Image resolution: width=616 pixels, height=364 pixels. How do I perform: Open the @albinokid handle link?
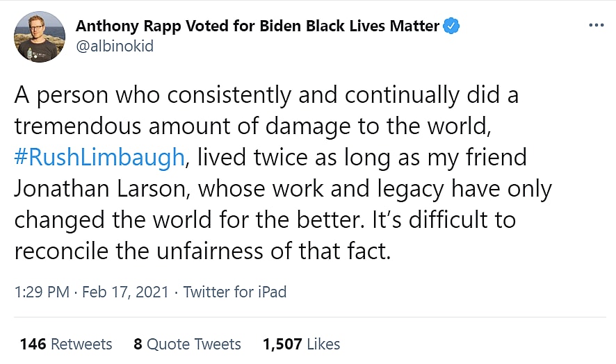coord(114,47)
